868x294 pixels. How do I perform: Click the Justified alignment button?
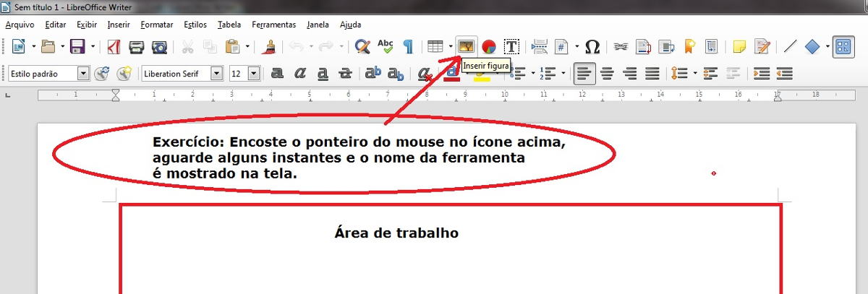(x=652, y=74)
